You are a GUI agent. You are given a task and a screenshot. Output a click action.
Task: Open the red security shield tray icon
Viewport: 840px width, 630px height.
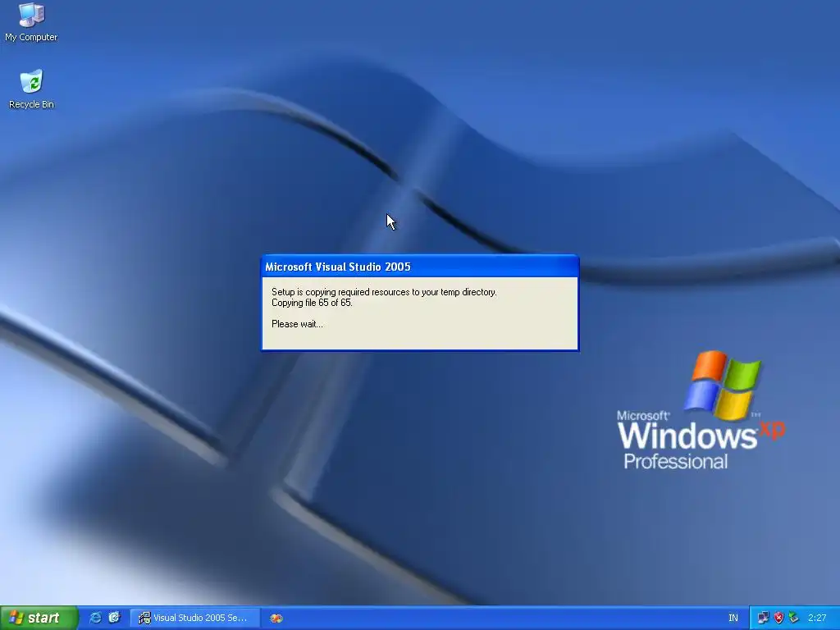click(x=778, y=618)
